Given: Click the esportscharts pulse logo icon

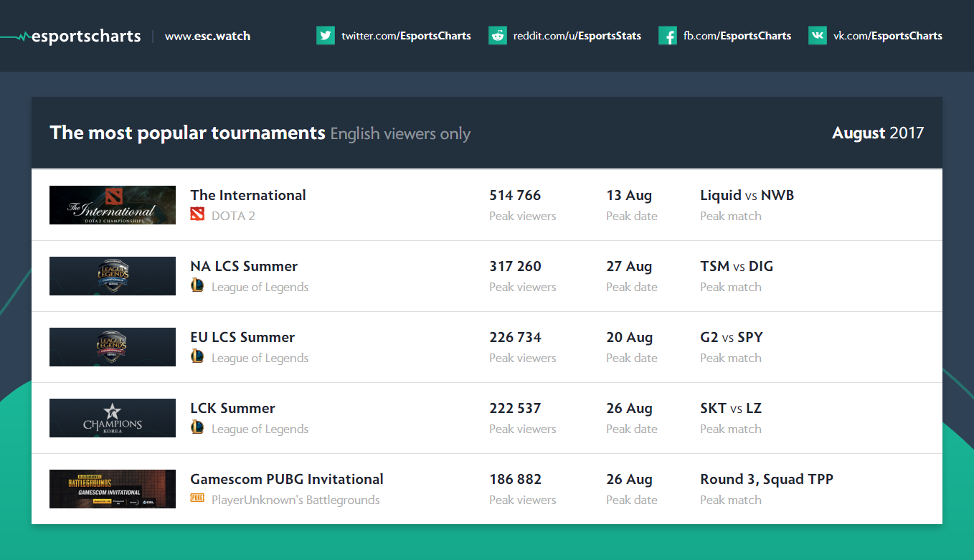Looking at the screenshot, I should tap(15, 36).
